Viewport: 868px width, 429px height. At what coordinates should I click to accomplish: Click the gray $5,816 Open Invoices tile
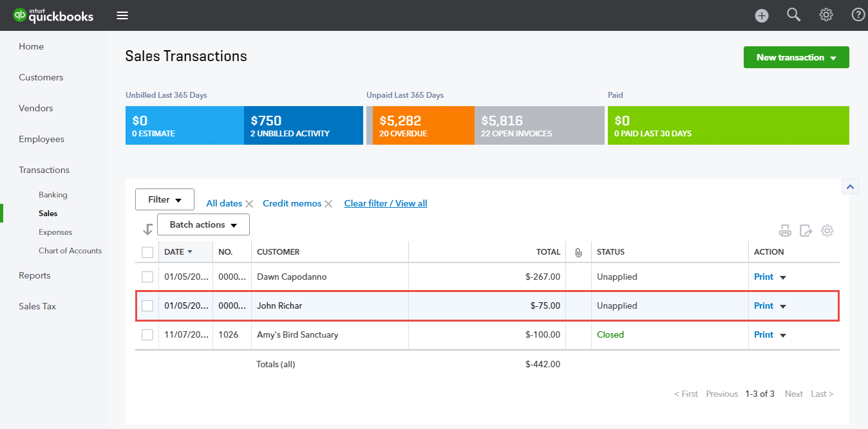tap(540, 125)
